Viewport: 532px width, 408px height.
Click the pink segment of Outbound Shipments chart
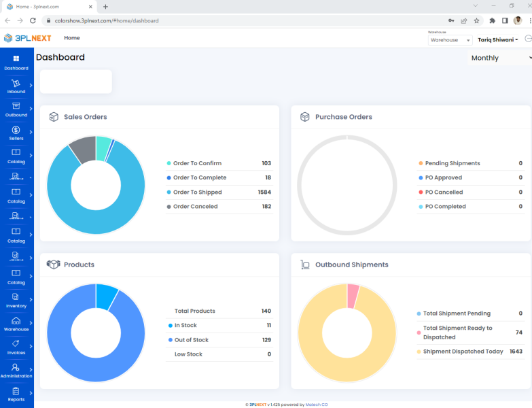point(353,296)
